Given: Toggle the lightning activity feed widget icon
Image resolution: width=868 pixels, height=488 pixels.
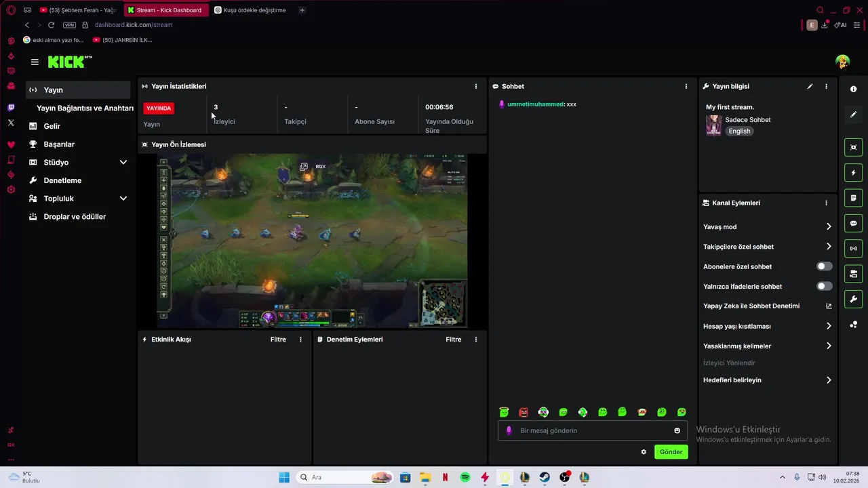Looking at the screenshot, I should 853,173.
